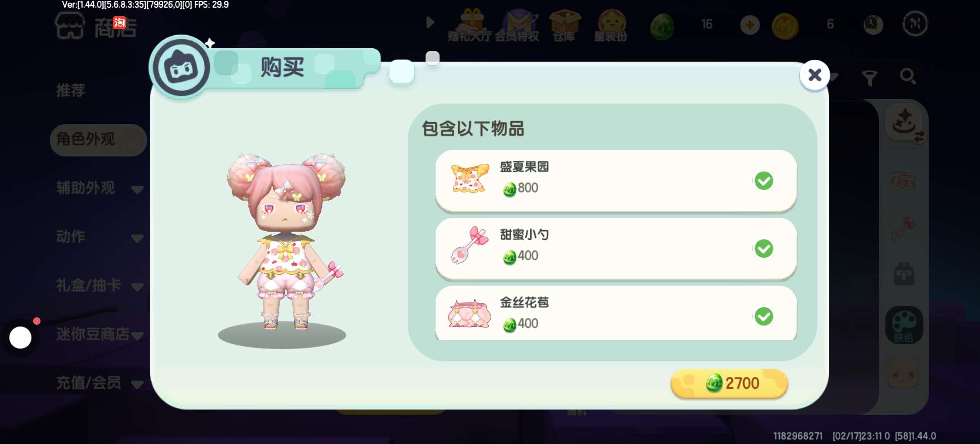Open the filter funnel icon

pos(869,78)
